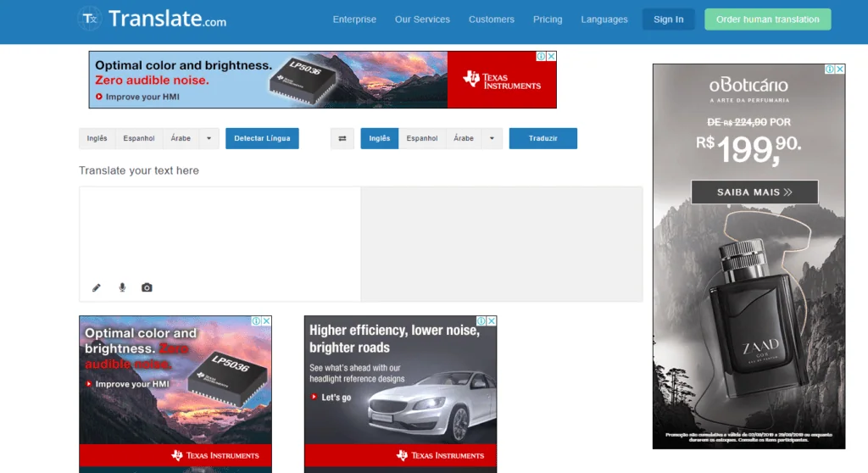Close the oBoticário sidebar ad
This screenshot has width=868, height=473.
pyautogui.click(x=840, y=70)
